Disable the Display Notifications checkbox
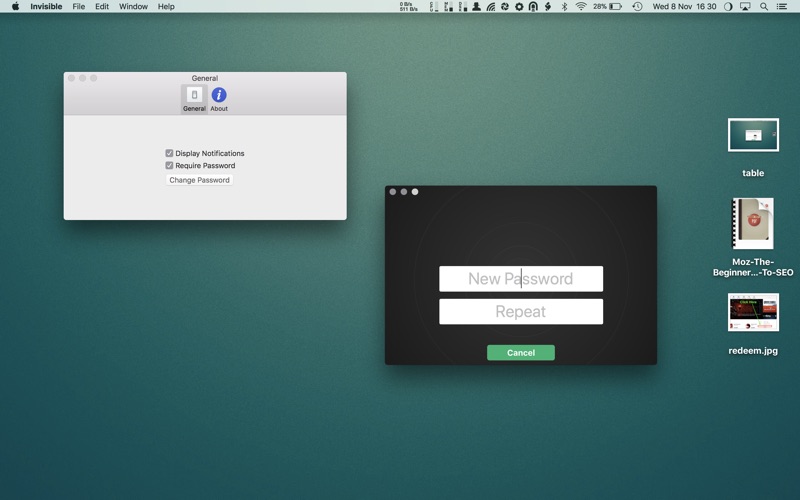The width and height of the screenshot is (800, 500). click(169, 153)
